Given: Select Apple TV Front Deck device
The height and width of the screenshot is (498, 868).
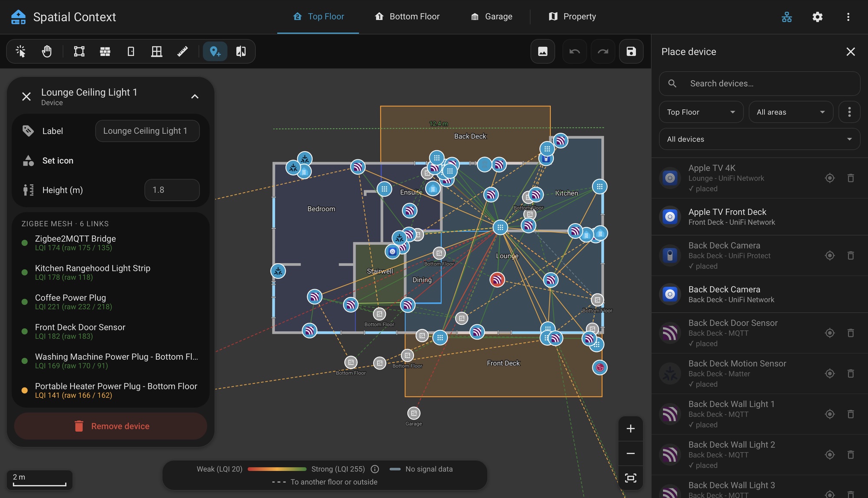Looking at the screenshot, I should pyautogui.click(x=759, y=217).
